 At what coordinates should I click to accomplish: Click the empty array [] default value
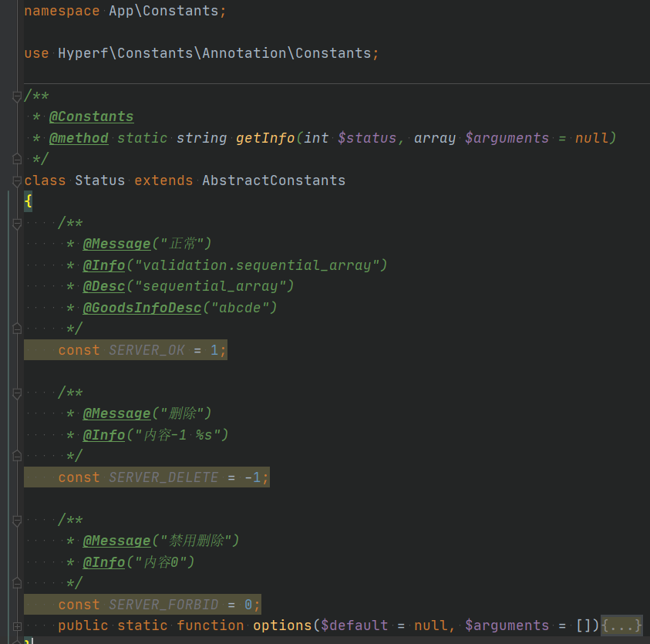[x=583, y=625]
